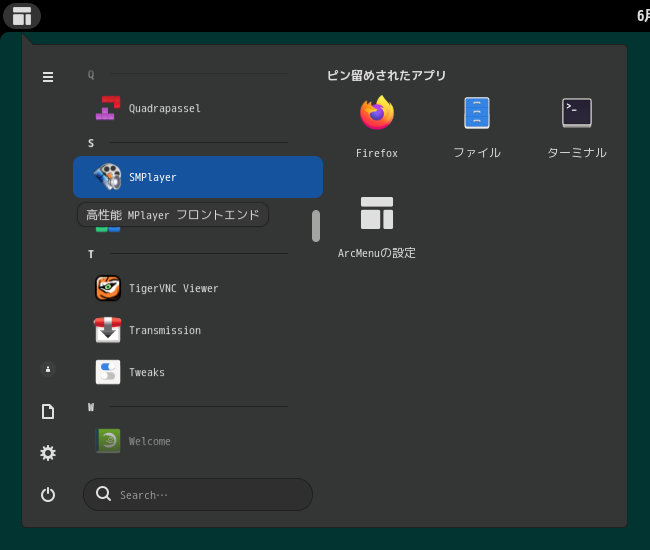
Task: Open pinned ファイル file cabinet icon
Action: (x=477, y=113)
